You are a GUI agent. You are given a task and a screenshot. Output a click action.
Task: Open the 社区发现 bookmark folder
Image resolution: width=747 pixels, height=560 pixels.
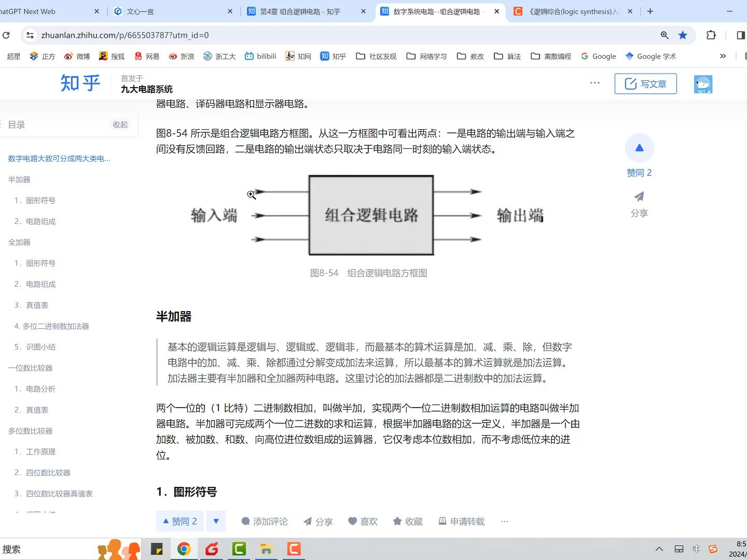point(376,56)
